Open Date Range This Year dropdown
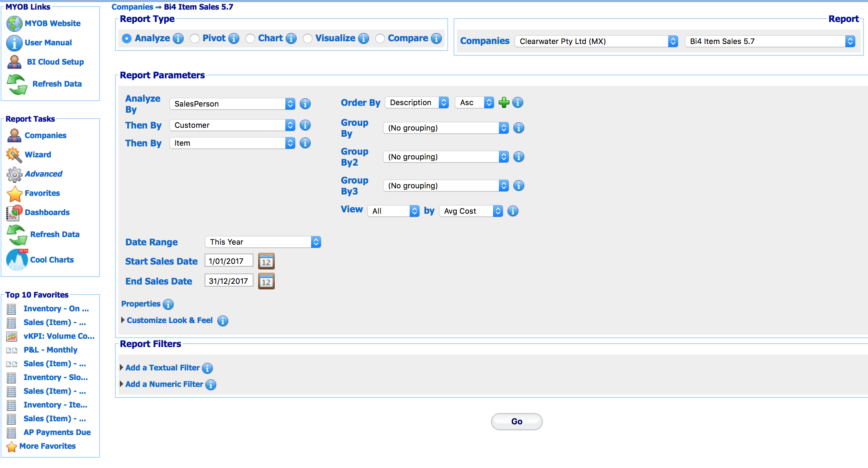 (x=263, y=242)
